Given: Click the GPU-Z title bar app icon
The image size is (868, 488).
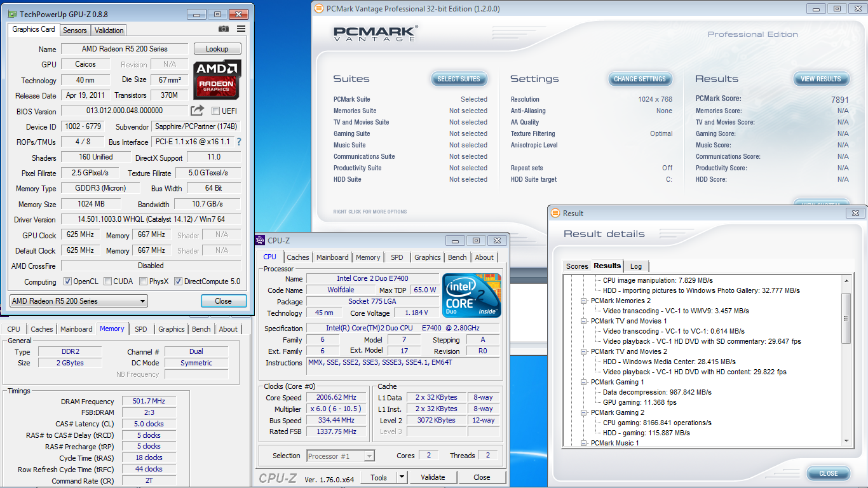Looking at the screenshot, I should coord(11,14).
